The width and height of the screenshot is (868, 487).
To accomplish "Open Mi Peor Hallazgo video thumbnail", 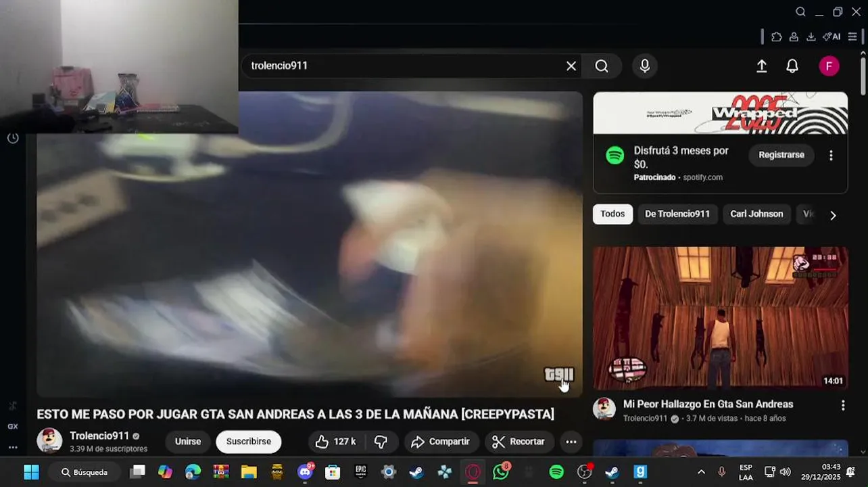I will click(x=721, y=318).
